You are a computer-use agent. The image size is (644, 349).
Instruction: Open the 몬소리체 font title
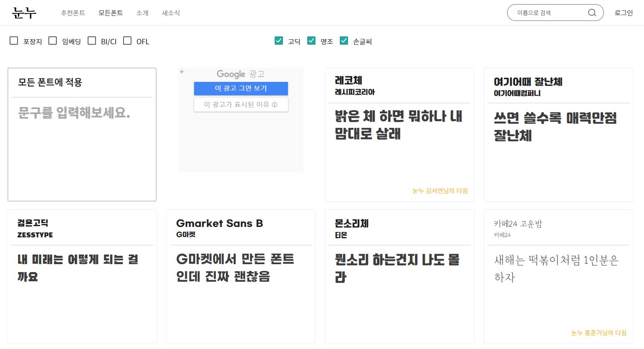352,223
